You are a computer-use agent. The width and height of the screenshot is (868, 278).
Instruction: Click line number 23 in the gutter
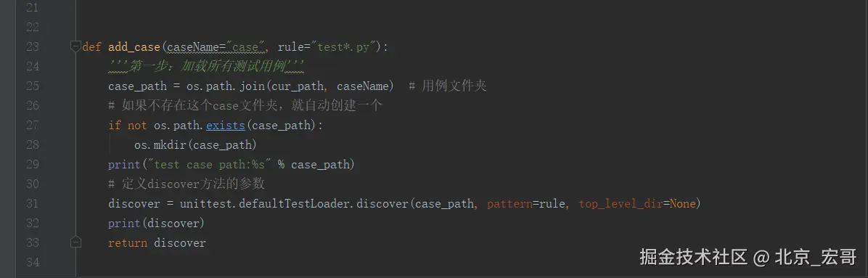coord(33,46)
